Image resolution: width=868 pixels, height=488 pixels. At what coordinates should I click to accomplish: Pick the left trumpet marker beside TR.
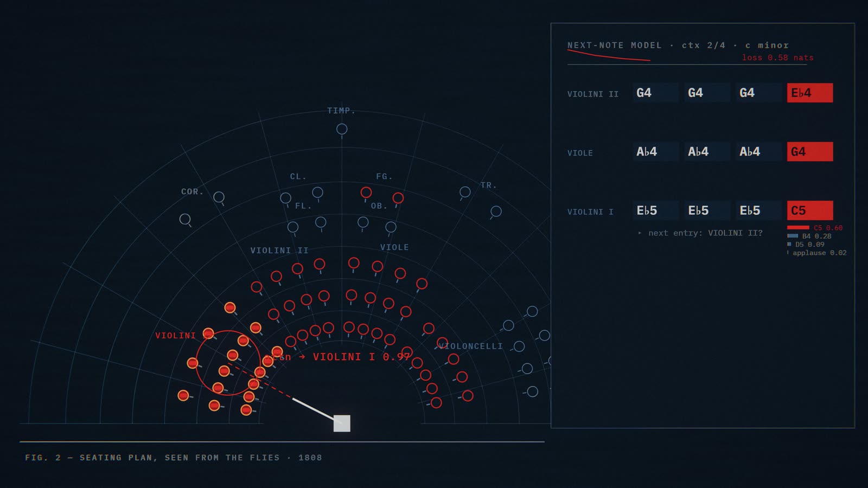point(465,191)
